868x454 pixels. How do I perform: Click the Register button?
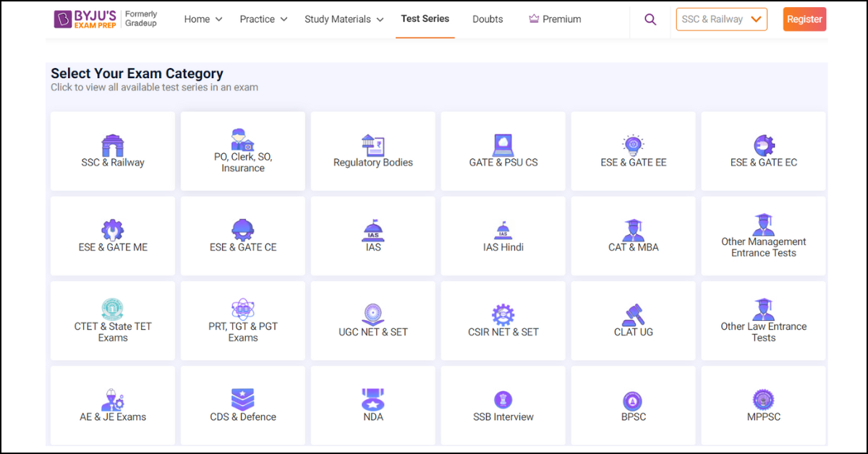[804, 20]
